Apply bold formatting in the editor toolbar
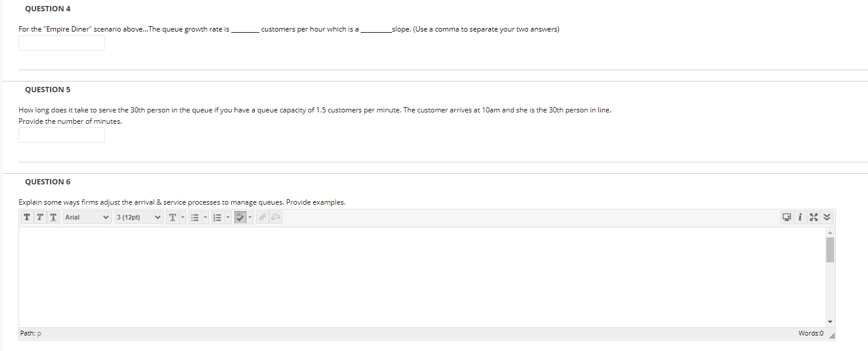The height and width of the screenshot is (351, 868). 27,217
